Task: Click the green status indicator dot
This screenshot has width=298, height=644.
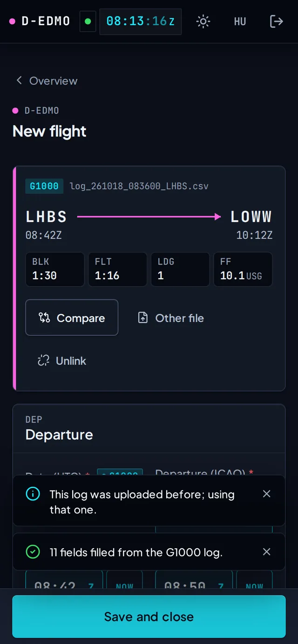Action: tap(88, 21)
